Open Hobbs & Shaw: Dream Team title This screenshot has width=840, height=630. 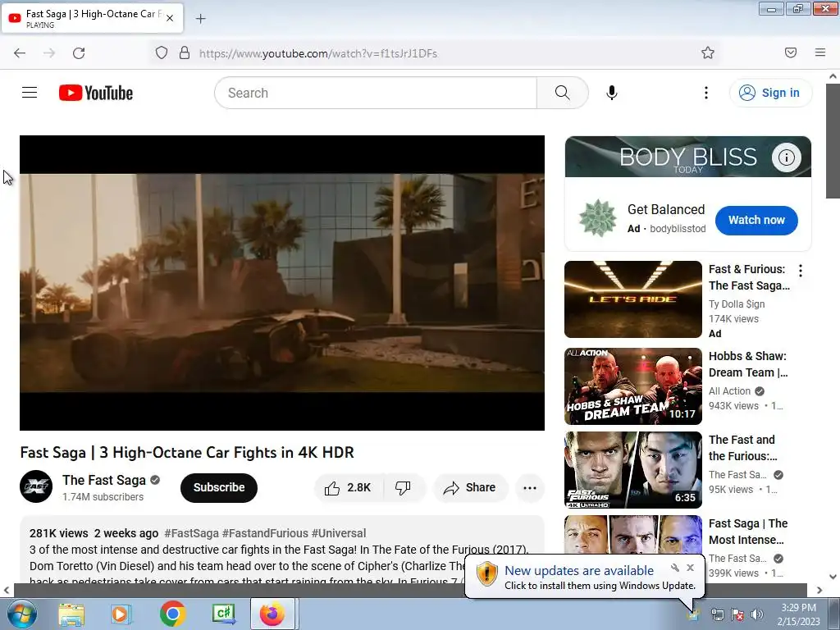tap(748, 364)
